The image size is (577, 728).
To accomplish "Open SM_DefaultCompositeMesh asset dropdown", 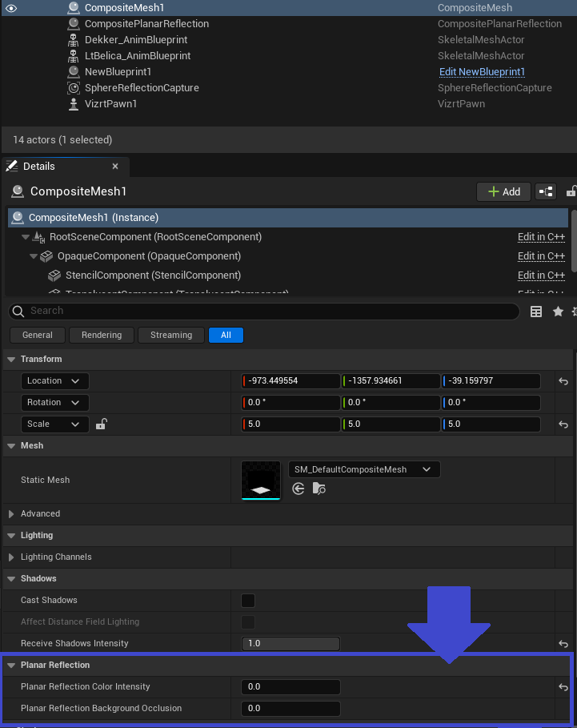I will 363,469.
